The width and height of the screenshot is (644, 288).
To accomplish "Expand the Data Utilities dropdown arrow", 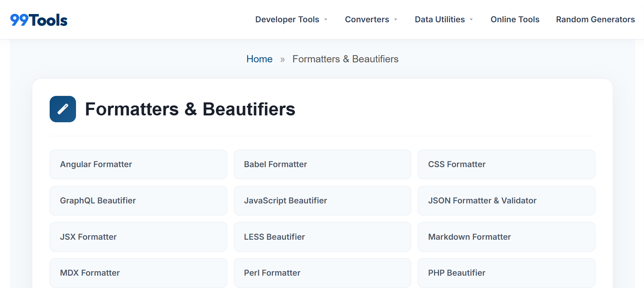I will 471,20.
